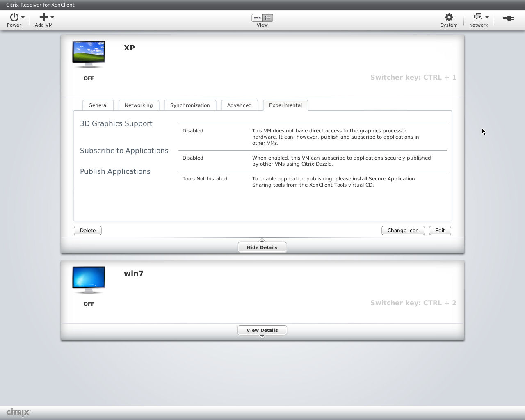
Task: Click Disabled status for 3D Graphics Support
Action: point(193,131)
